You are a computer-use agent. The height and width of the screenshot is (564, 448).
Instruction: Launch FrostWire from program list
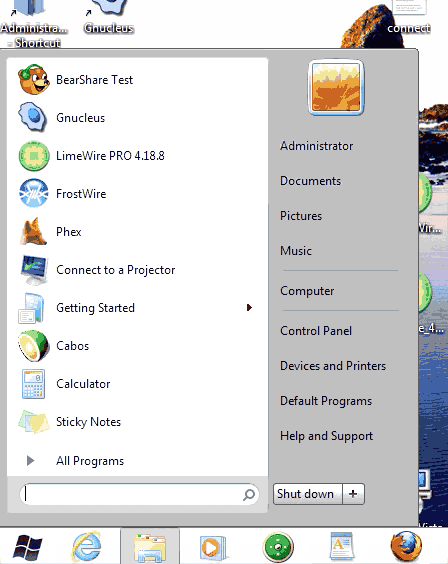(x=81, y=194)
